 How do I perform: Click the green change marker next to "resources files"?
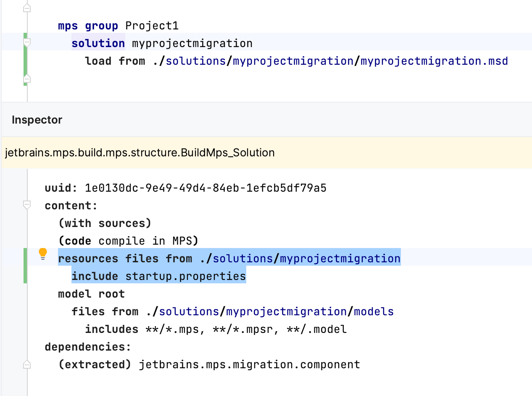click(25, 265)
